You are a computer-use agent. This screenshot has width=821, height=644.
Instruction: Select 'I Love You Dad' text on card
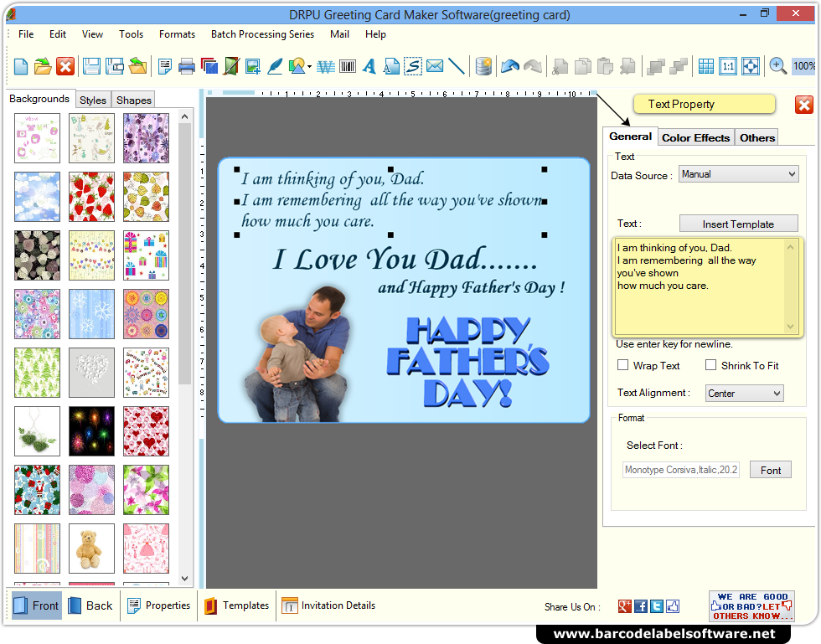[404, 259]
